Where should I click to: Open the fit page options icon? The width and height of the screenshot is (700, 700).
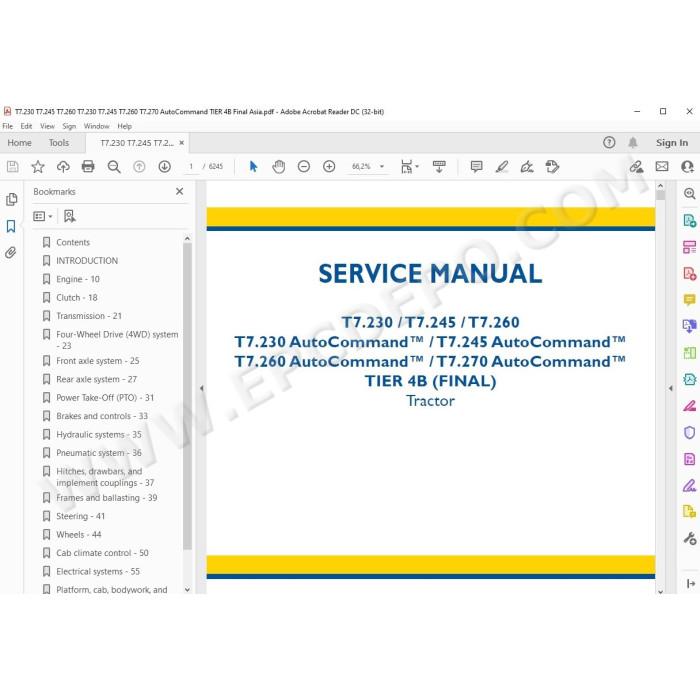pos(409,167)
